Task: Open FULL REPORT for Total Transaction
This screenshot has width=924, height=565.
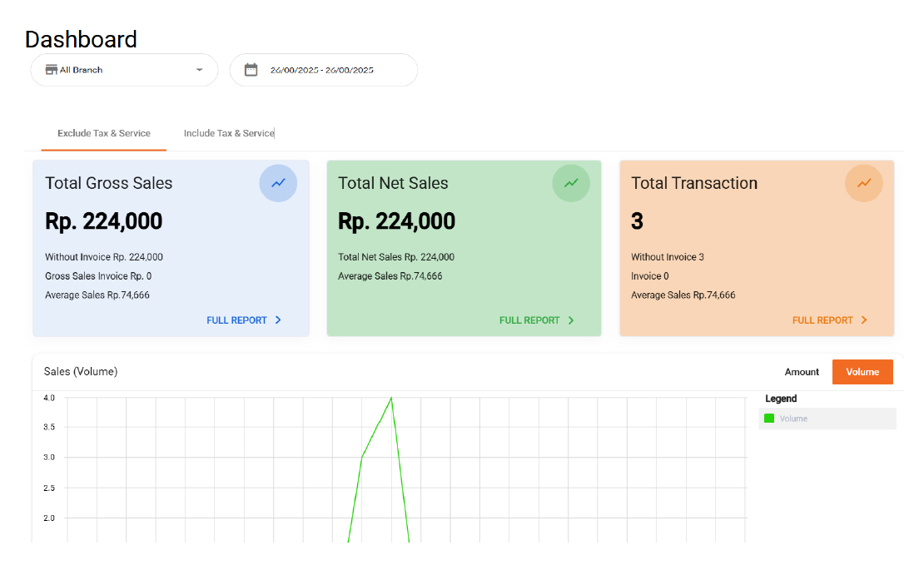Action: point(822,320)
